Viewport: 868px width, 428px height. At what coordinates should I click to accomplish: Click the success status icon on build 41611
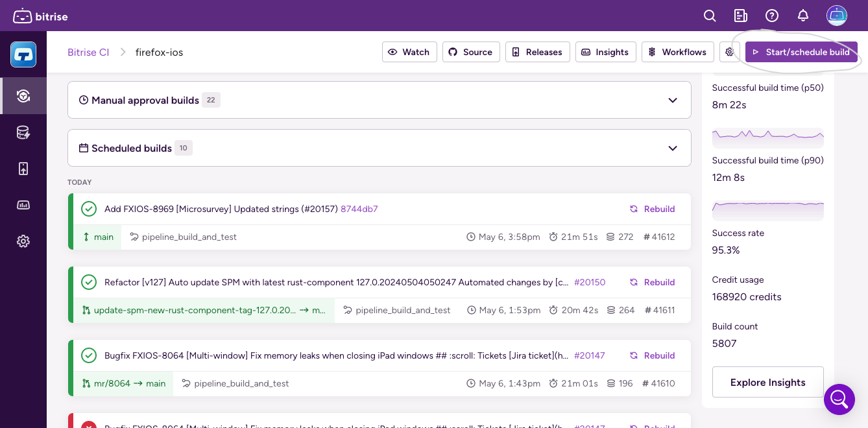click(x=89, y=282)
